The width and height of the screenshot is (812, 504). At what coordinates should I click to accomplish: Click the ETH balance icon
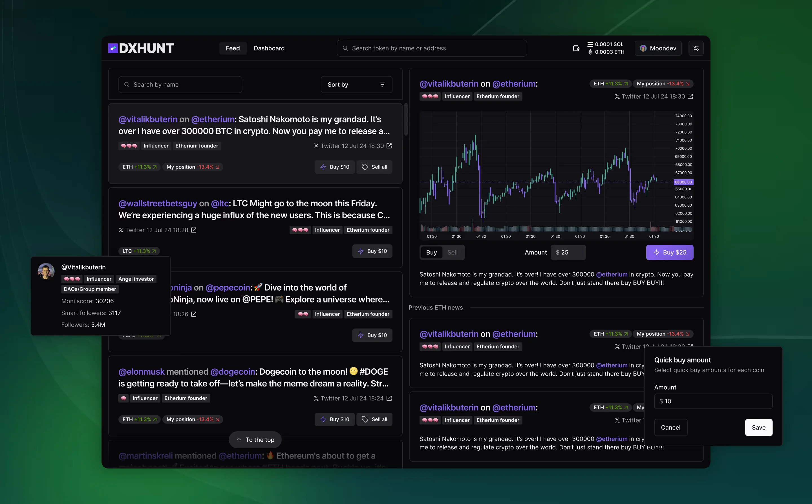tap(590, 52)
